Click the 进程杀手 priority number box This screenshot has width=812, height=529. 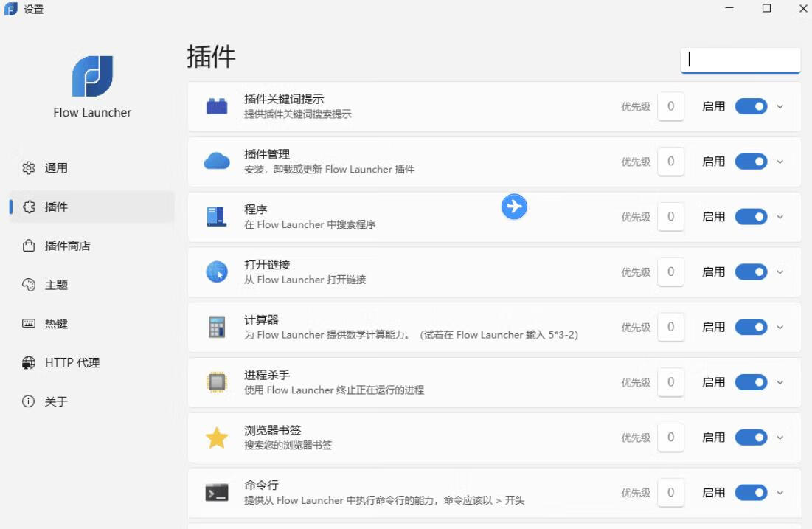pos(670,382)
